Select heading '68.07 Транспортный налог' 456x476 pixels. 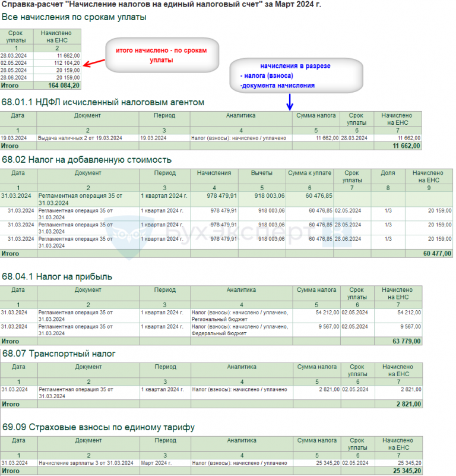coord(59,354)
